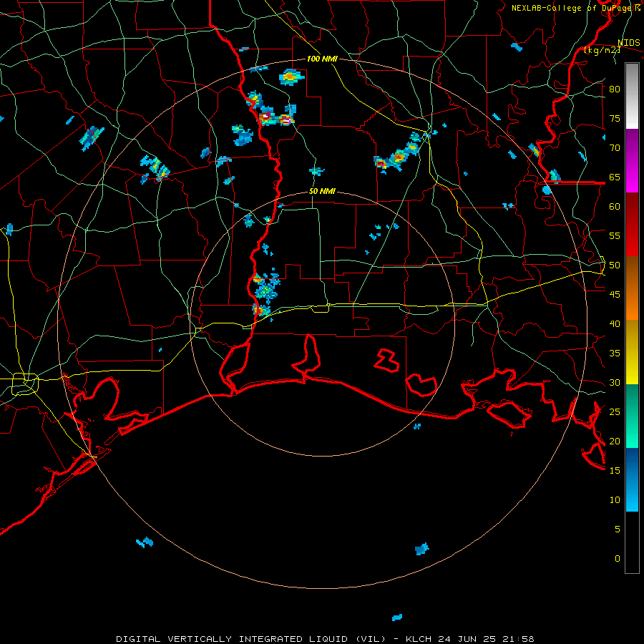Click the DIGITAL VERTICALLY INTEGRATED LIQUID (VIL) title
Screen dimensions: 644x644
click(251, 639)
